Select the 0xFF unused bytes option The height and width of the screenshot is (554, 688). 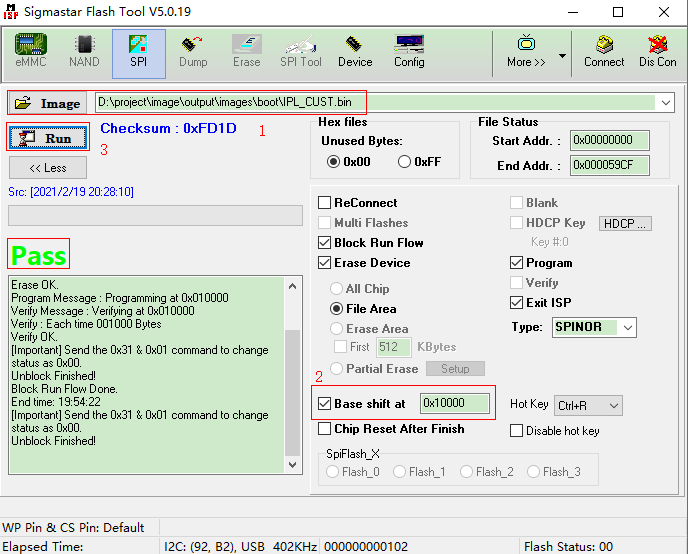coord(405,162)
